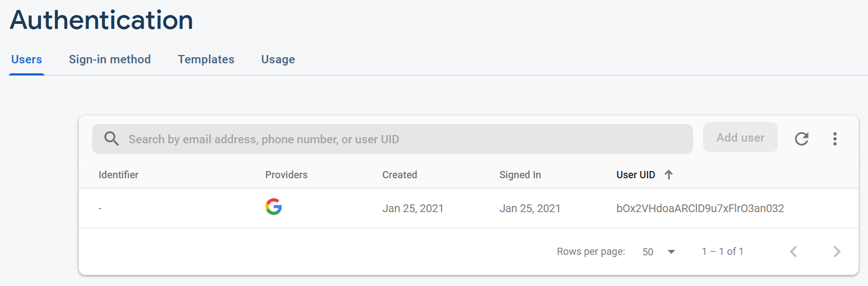Switch to the Users tab
Screen dimensions: 868x286
click(x=27, y=59)
